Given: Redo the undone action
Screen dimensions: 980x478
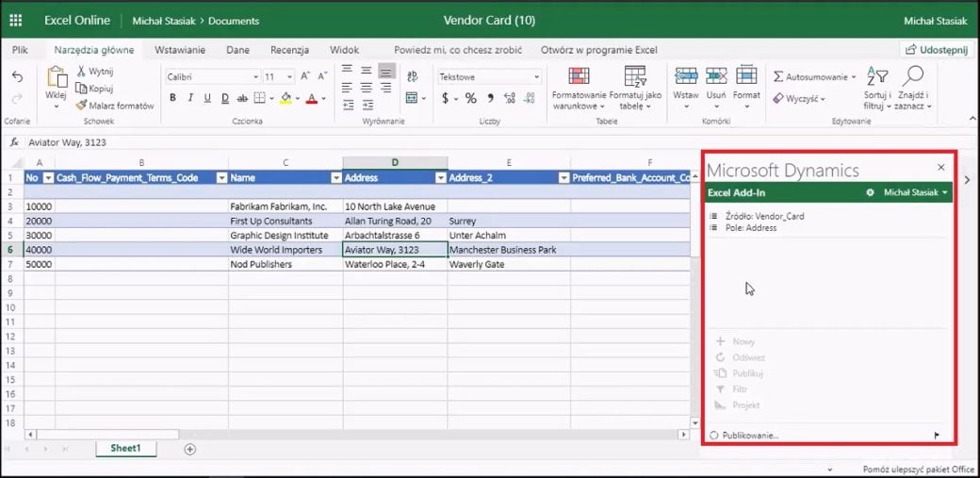Looking at the screenshot, I should [18, 97].
